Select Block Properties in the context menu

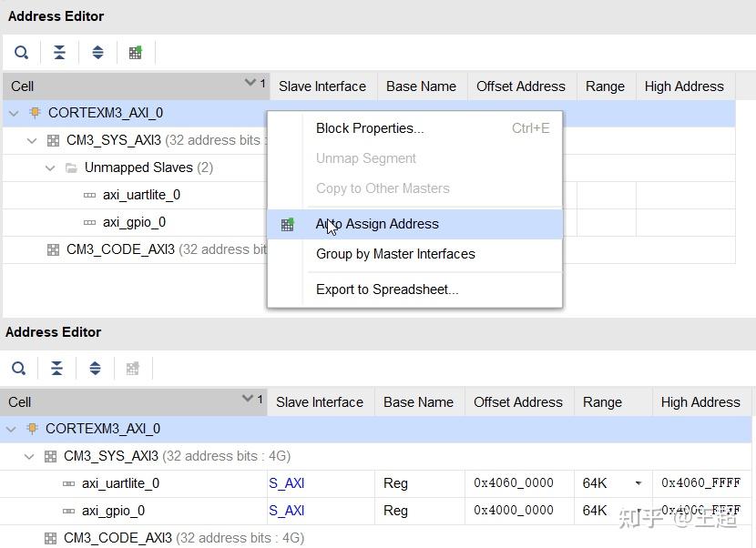(370, 128)
